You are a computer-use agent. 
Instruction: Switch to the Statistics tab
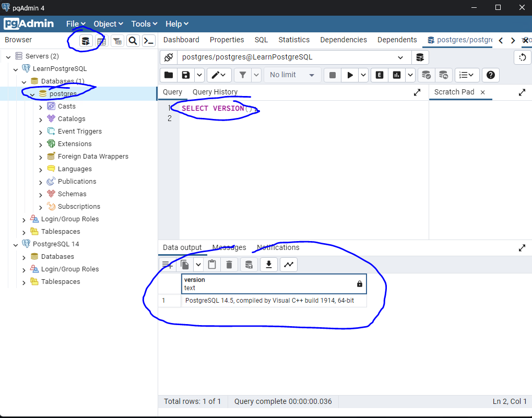tap(294, 40)
